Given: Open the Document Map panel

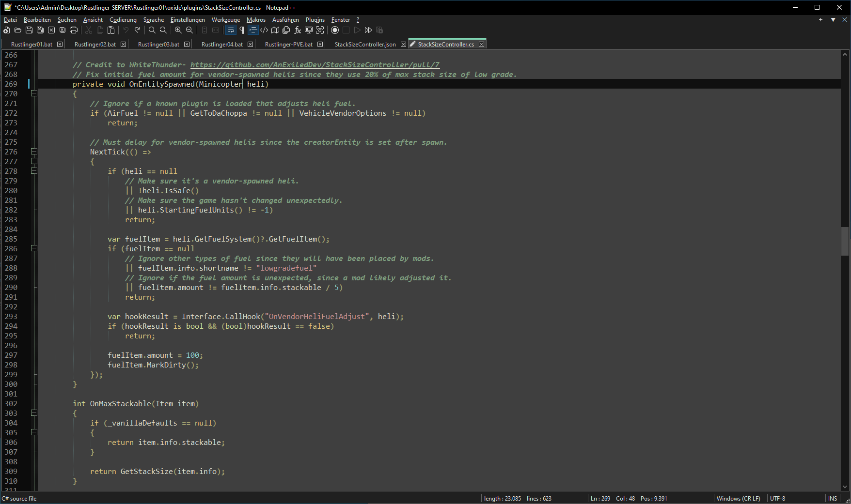Looking at the screenshot, I should click(x=276, y=30).
